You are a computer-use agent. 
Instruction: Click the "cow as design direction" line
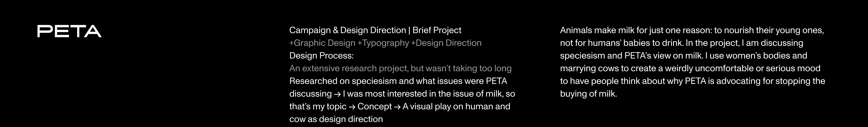click(336, 119)
